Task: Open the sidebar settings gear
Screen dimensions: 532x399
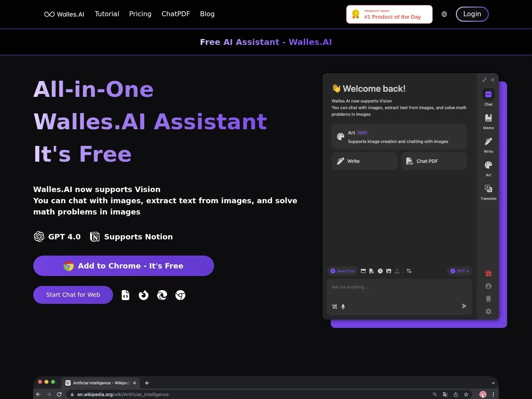Action: click(x=488, y=312)
